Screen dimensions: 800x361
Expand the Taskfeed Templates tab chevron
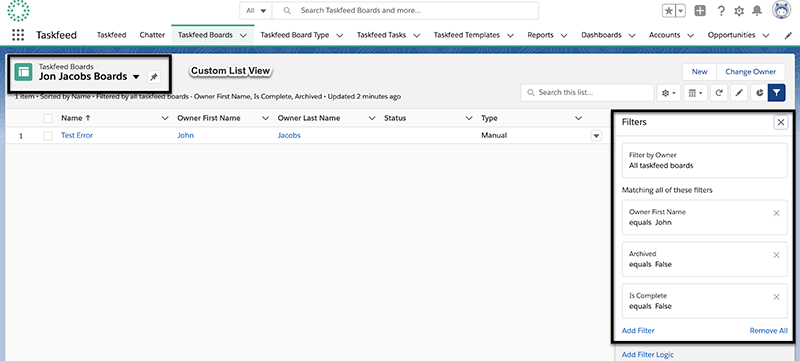tap(510, 35)
